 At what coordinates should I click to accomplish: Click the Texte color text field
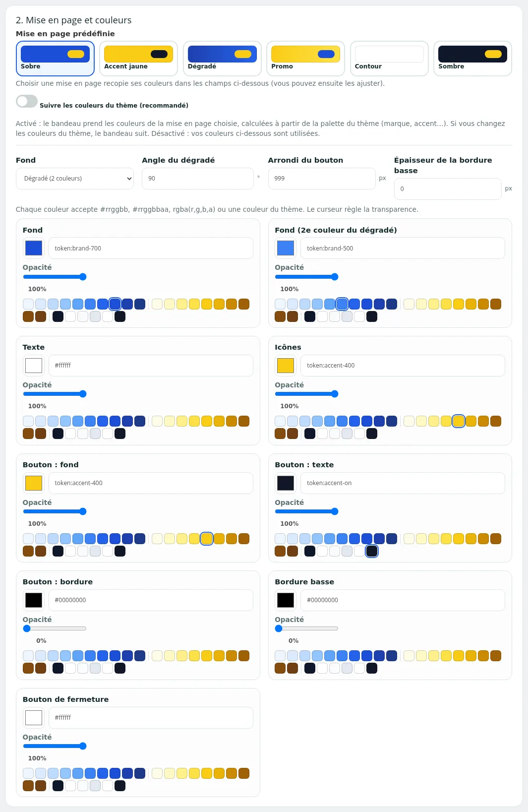(x=151, y=366)
